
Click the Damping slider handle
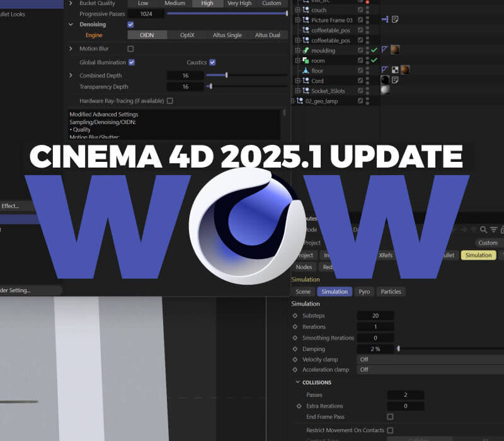398,349
